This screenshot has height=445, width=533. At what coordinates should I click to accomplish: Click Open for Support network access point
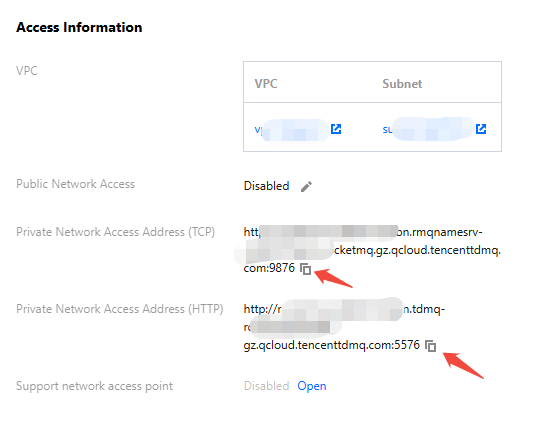[x=312, y=386]
